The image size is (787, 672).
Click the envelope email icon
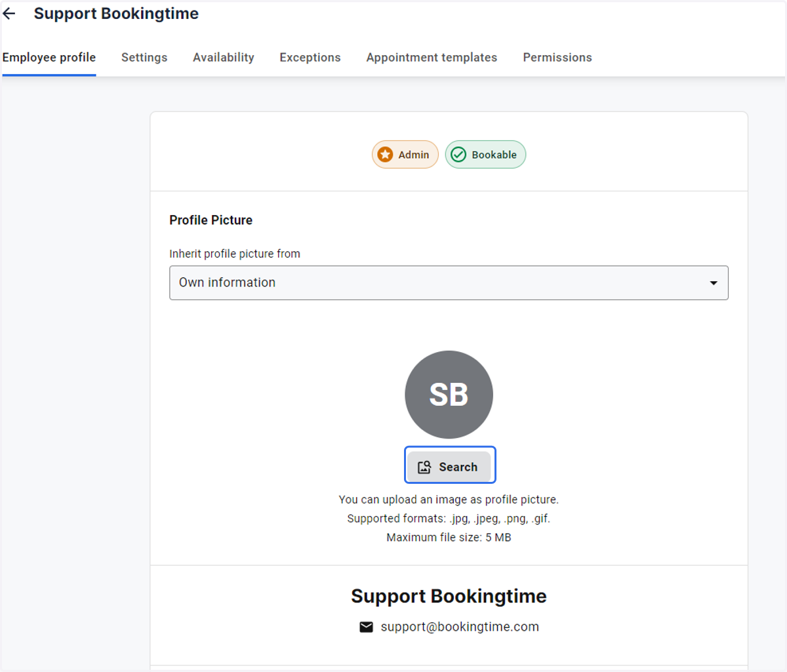pyautogui.click(x=366, y=627)
